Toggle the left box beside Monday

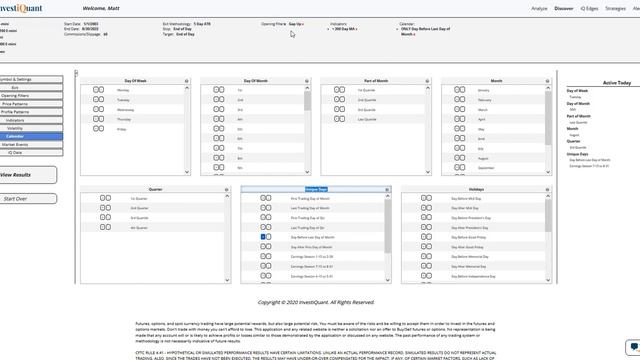96,90
